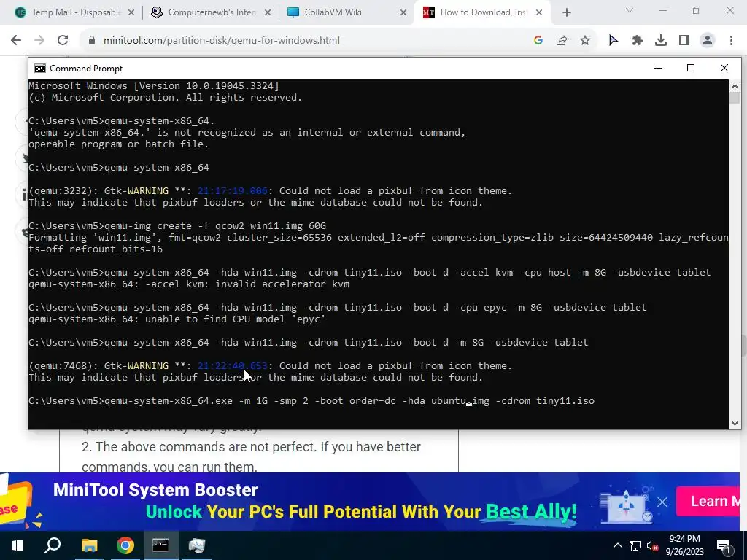This screenshot has height=560, width=747.
Task: Open Windows taskbar search
Action: 53,545
